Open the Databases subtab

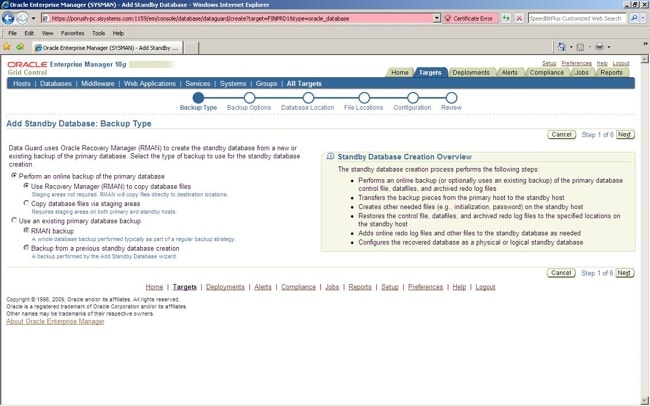click(x=56, y=84)
